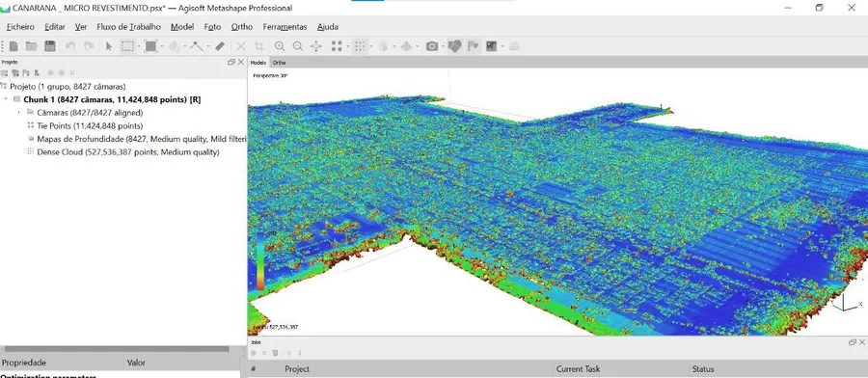Click the New project icon
Screen dimensions: 868x378
(x=14, y=46)
